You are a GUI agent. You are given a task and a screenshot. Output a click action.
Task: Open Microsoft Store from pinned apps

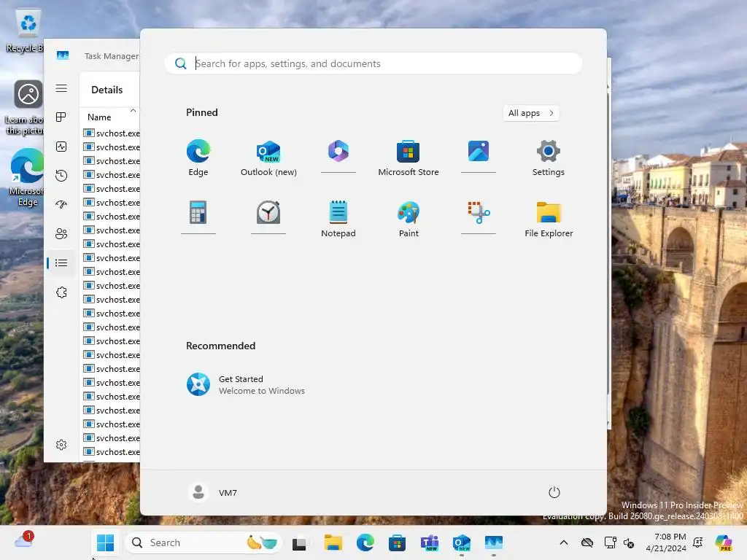[409, 157]
